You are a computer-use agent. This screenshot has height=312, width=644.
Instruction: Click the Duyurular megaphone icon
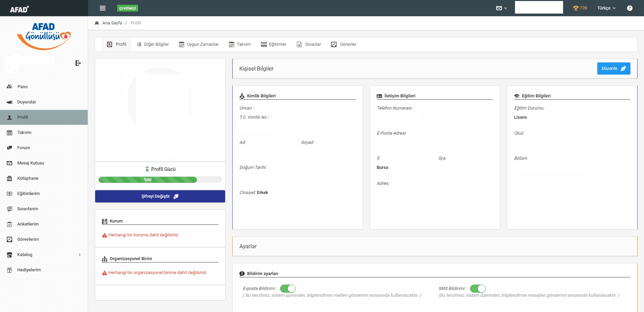[x=9, y=102]
